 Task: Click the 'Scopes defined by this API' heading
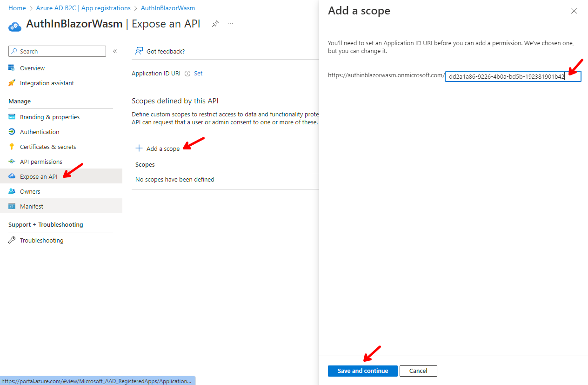click(x=175, y=101)
